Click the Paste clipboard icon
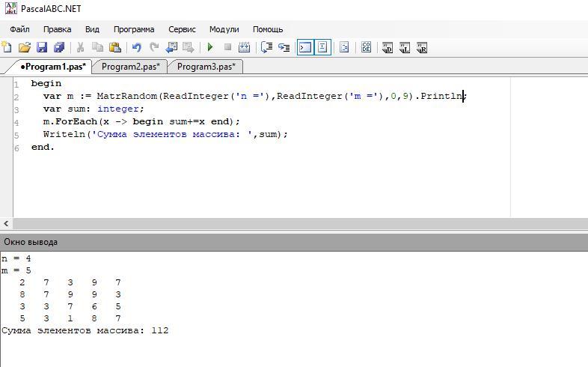588x367 pixels. [x=114, y=47]
